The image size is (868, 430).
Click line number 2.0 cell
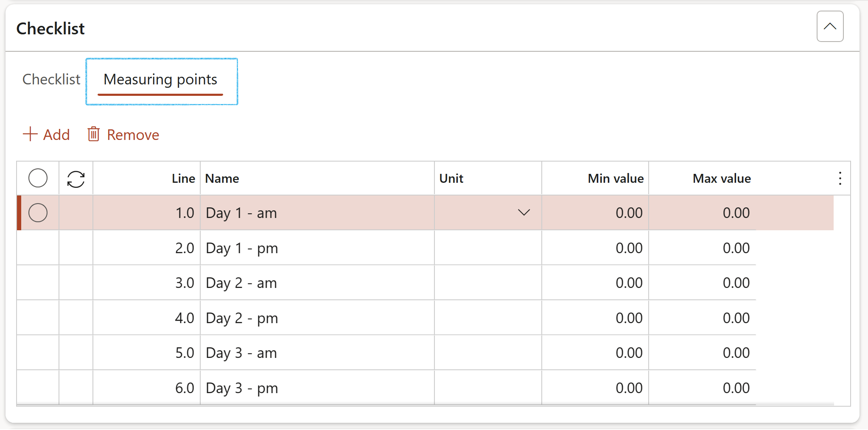pos(146,248)
